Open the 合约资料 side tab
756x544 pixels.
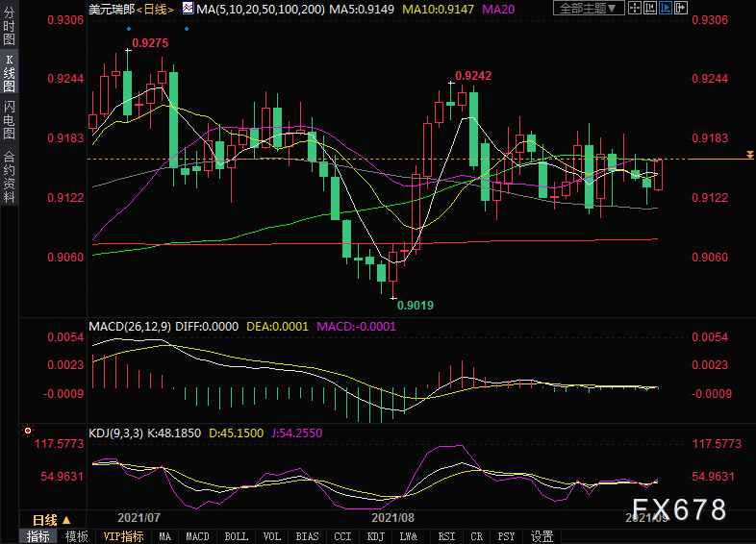tap(10, 177)
